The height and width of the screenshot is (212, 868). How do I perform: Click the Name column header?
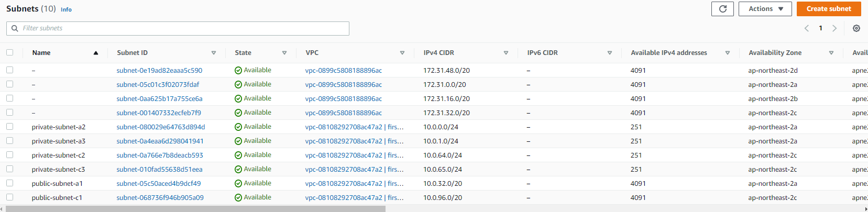tap(41, 53)
